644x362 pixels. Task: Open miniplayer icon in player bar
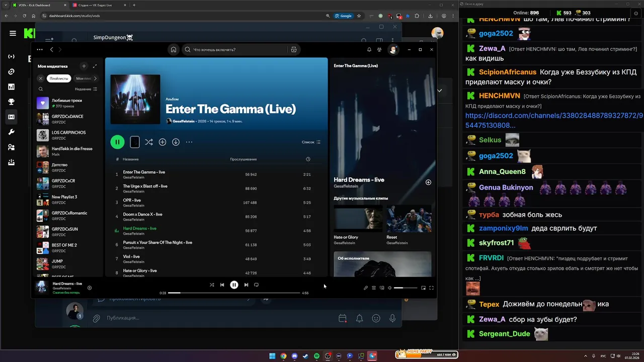(x=423, y=288)
